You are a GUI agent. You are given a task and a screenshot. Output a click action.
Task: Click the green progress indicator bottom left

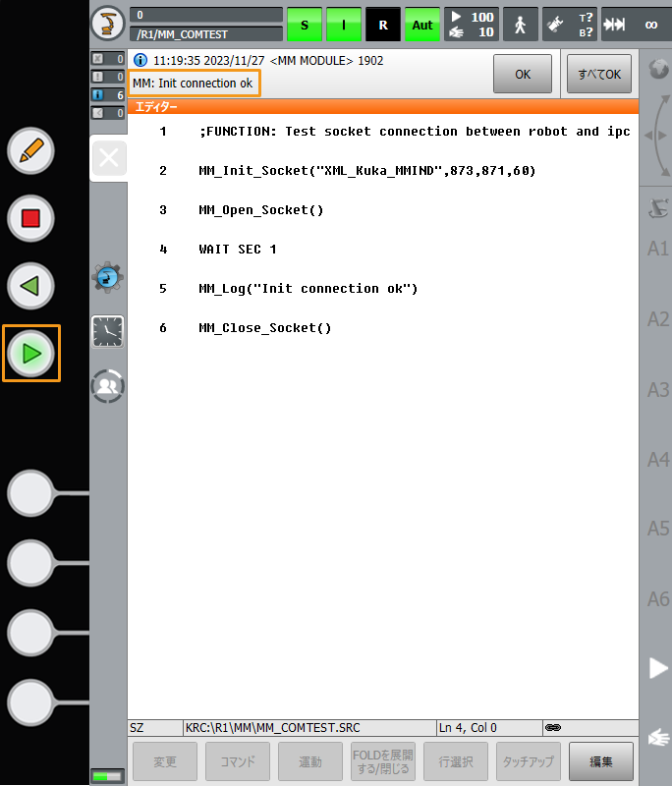point(107,776)
